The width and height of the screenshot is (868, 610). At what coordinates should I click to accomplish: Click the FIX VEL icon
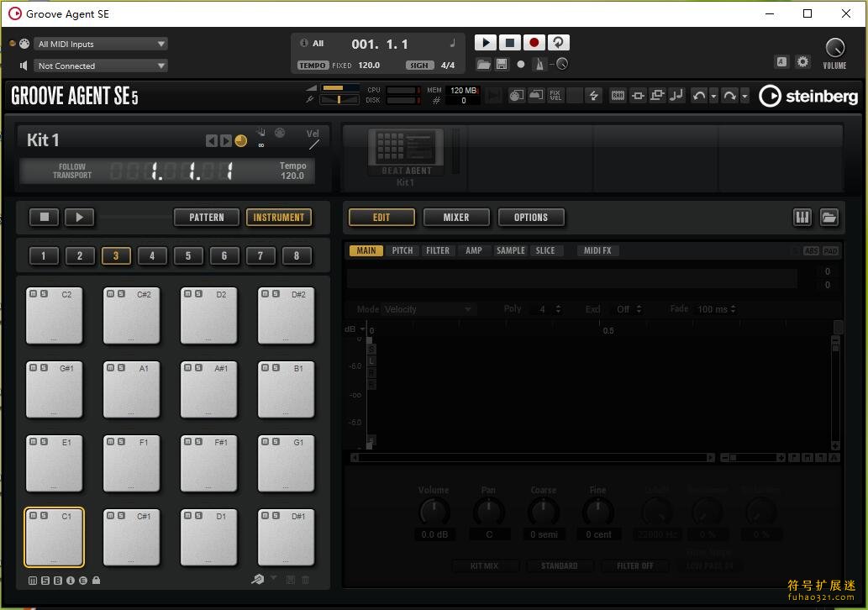coord(555,96)
